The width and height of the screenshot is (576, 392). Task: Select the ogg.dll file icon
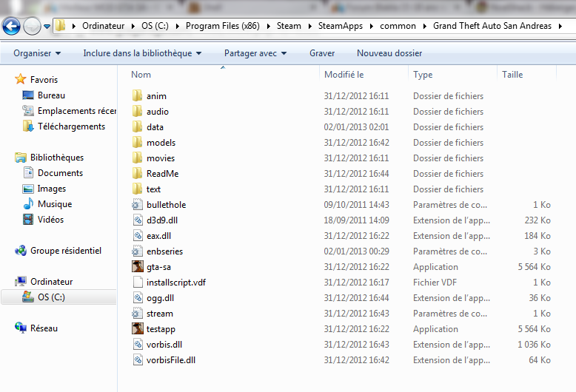138,297
